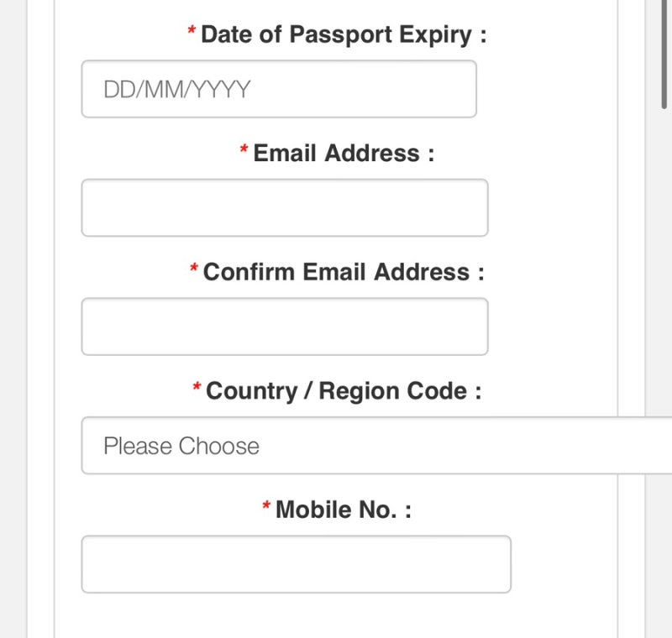The image size is (672, 638).
Task: Click the blank white form area below Mobile No.
Action: [336, 617]
